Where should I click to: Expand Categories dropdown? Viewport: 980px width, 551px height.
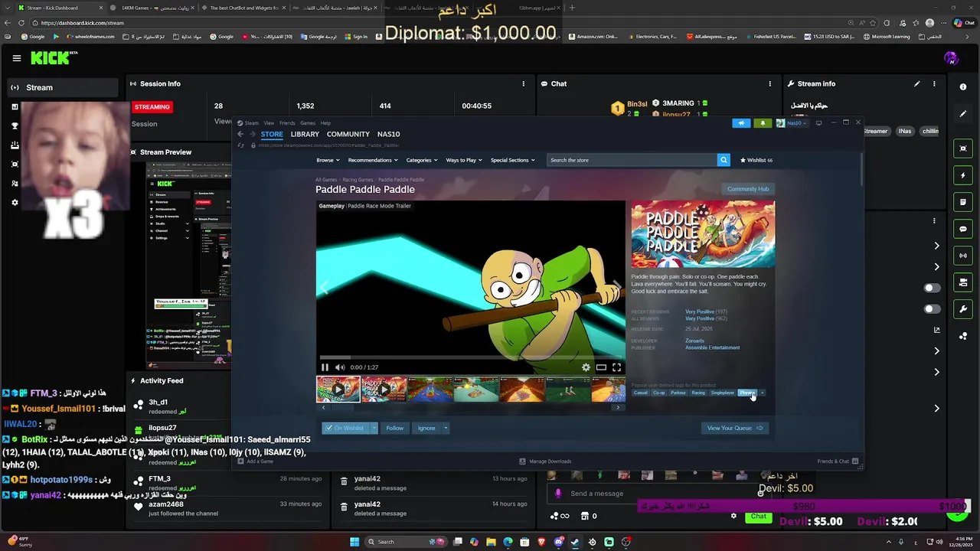pos(422,160)
